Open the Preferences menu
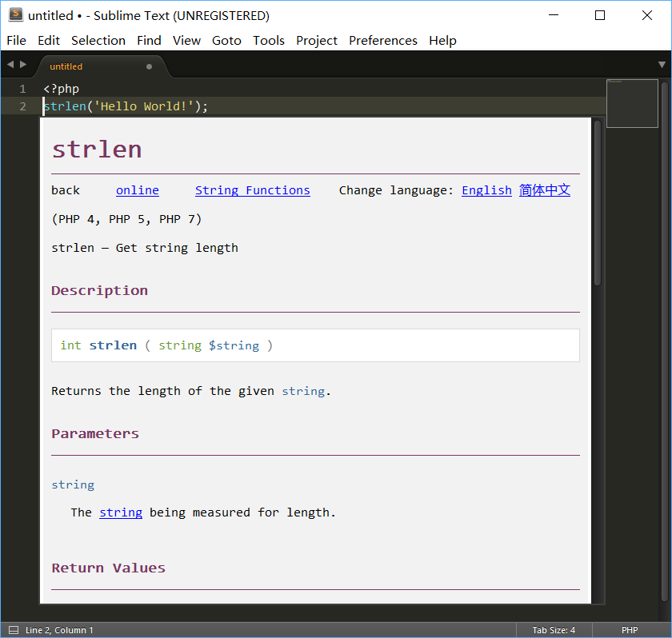The height and width of the screenshot is (638, 672). (382, 41)
